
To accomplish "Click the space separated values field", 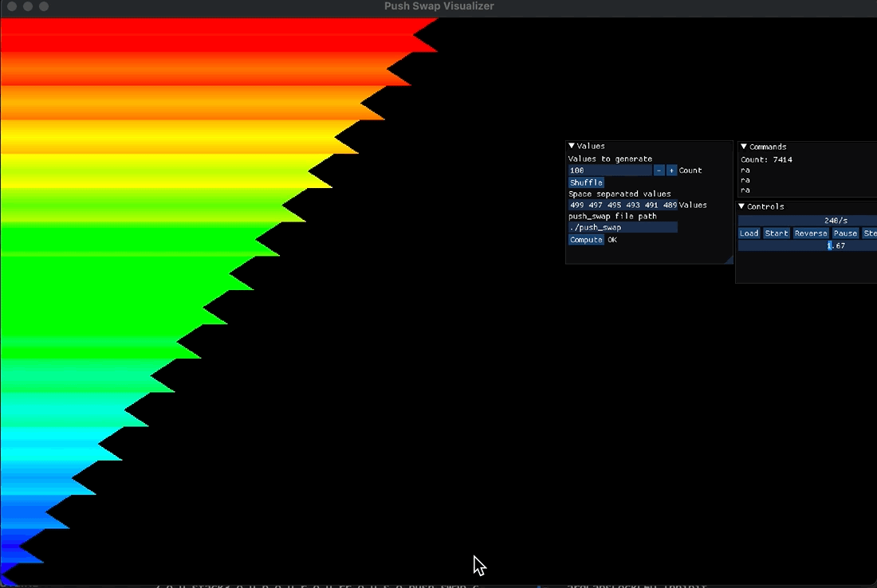I will tap(623, 205).
